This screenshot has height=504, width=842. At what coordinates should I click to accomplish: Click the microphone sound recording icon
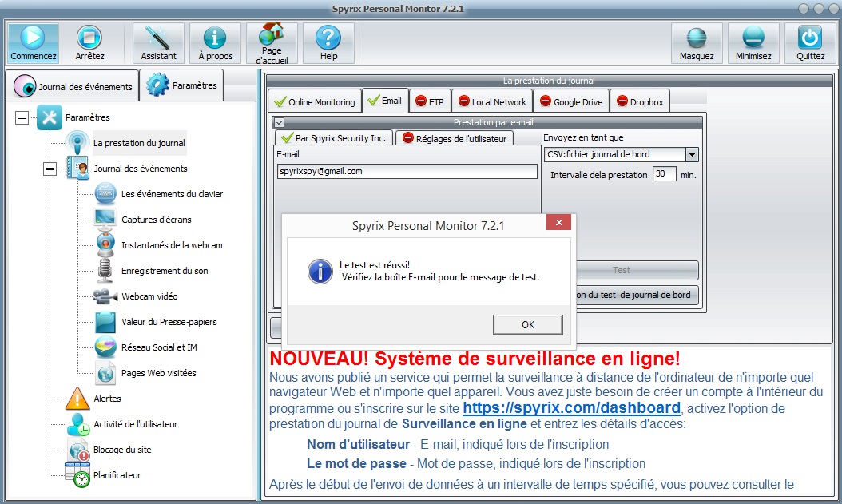click(x=105, y=271)
